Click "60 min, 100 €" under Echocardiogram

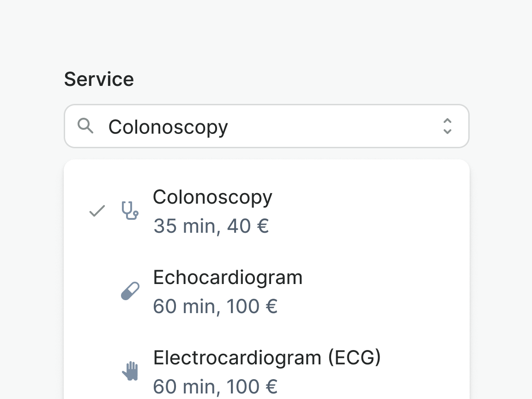215,307
